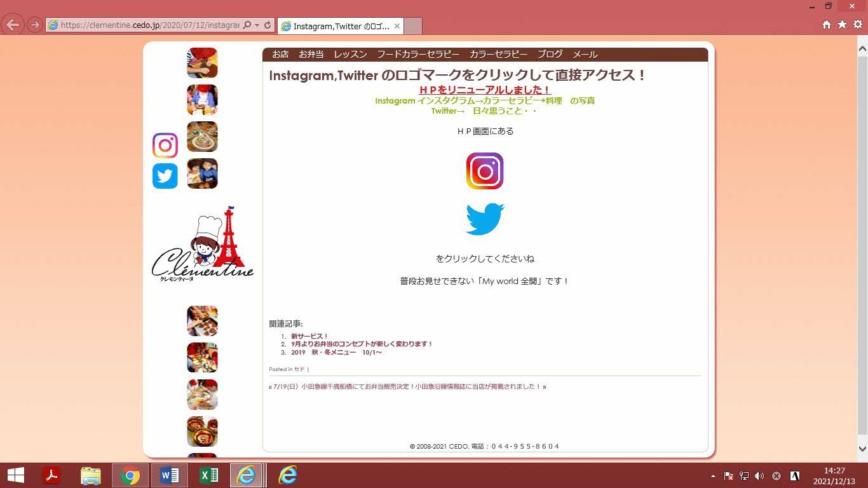Viewport: 868px width, 488px height.
Task: Open second sidebar thumbnail below top one
Action: pos(202,100)
